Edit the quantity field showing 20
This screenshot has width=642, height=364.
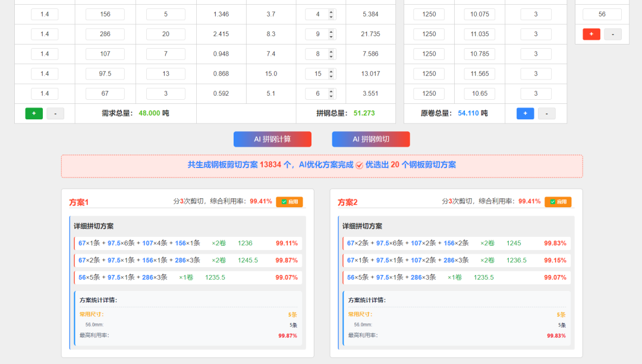pyautogui.click(x=166, y=34)
